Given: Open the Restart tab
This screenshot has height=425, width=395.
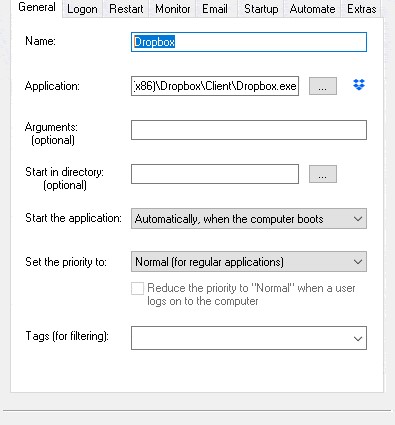Looking at the screenshot, I should coord(126,9).
